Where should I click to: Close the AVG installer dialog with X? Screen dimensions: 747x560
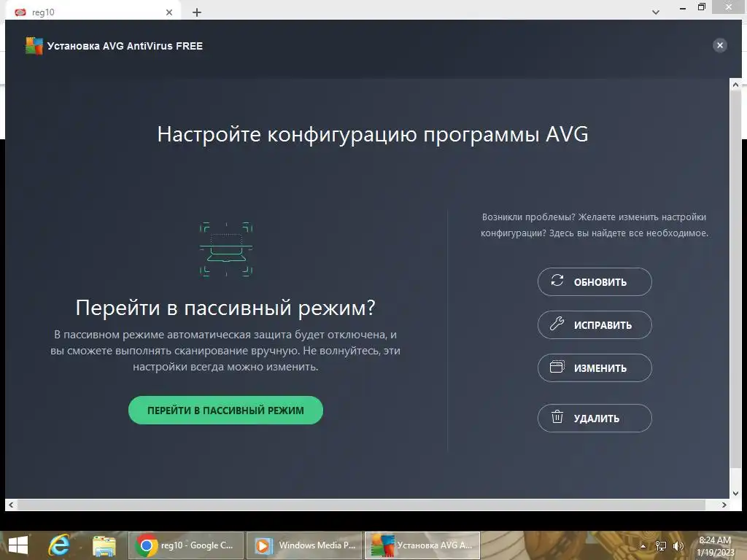(719, 45)
